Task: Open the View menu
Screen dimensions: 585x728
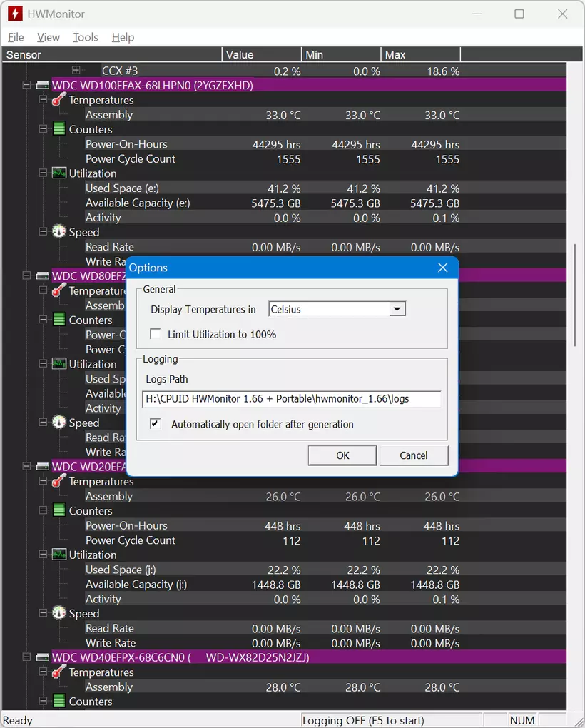Action: click(x=49, y=37)
